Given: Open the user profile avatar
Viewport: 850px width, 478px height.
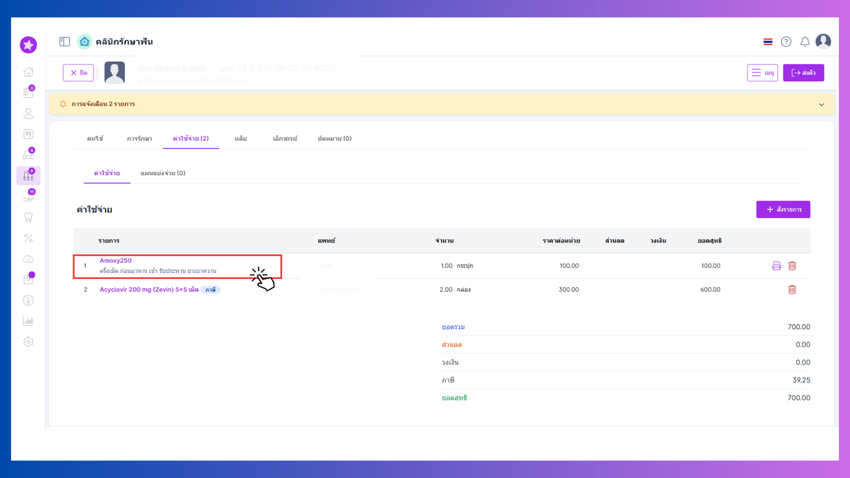Looking at the screenshot, I should pyautogui.click(x=823, y=41).
